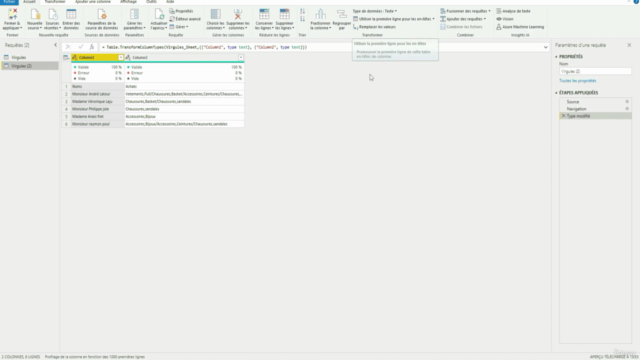Open Paramètres de la source de données
Viewport: 640px width, 360px height.
pos(102,19)
